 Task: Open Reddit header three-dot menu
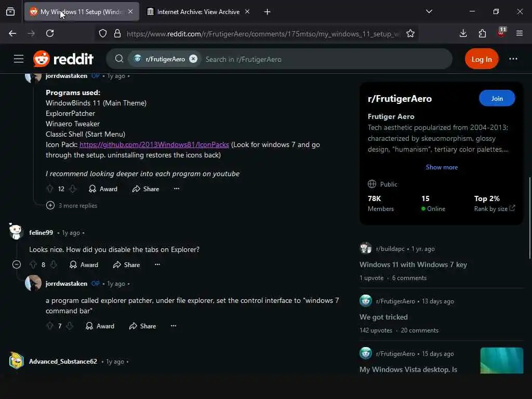pyautogui.click(x=513, y=59)
